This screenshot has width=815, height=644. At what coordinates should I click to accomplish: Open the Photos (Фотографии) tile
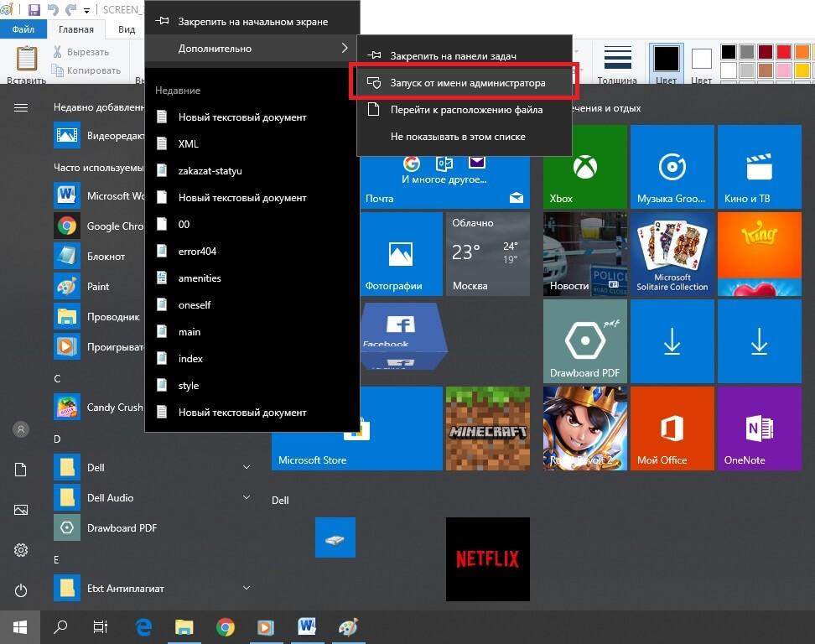402,254
